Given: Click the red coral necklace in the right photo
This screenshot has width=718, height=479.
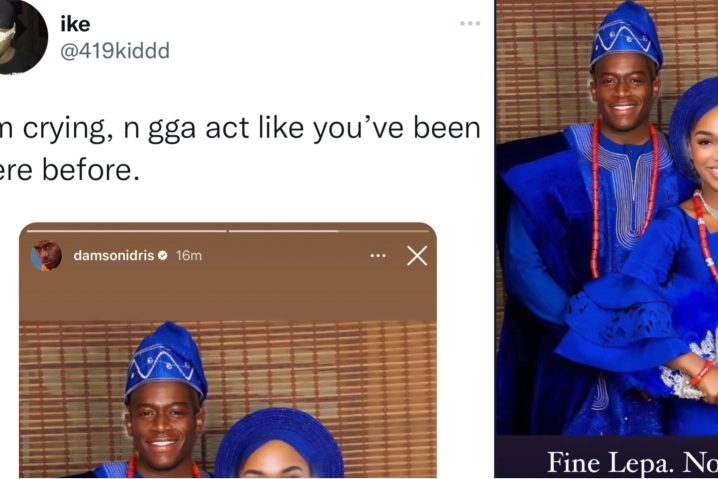Looking at the screenshot, I should [625, 197].
